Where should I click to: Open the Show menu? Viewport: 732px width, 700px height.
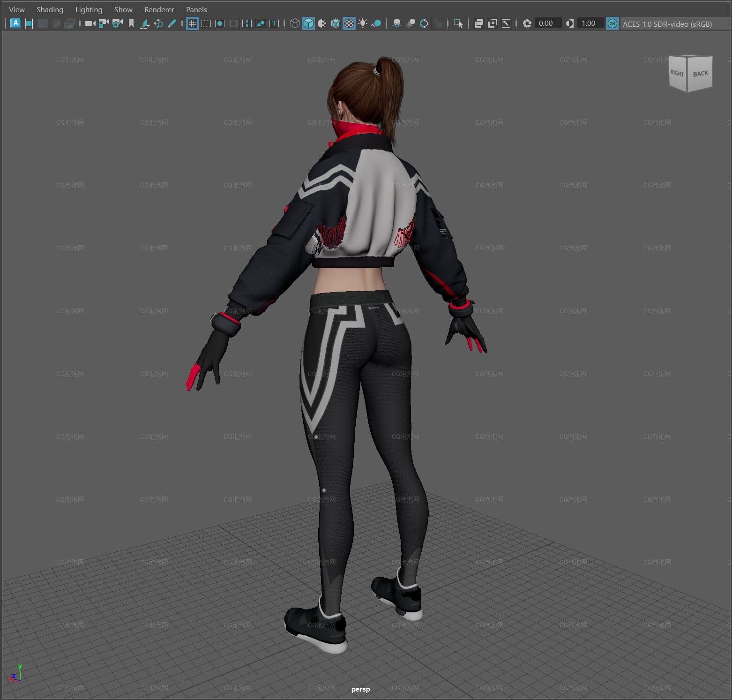[x=123, y=9]
